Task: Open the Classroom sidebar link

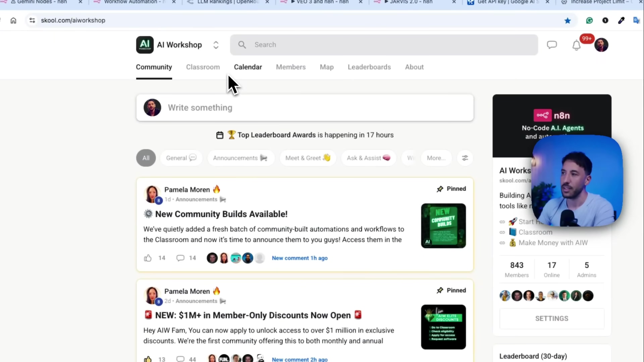Action: (x=535, y=232)
